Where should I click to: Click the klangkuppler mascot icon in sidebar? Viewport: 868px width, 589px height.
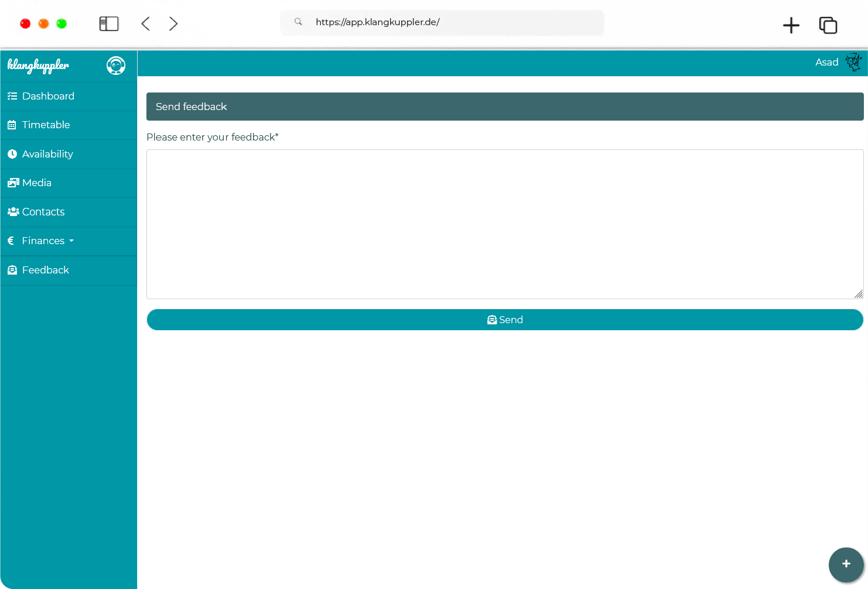116,66
